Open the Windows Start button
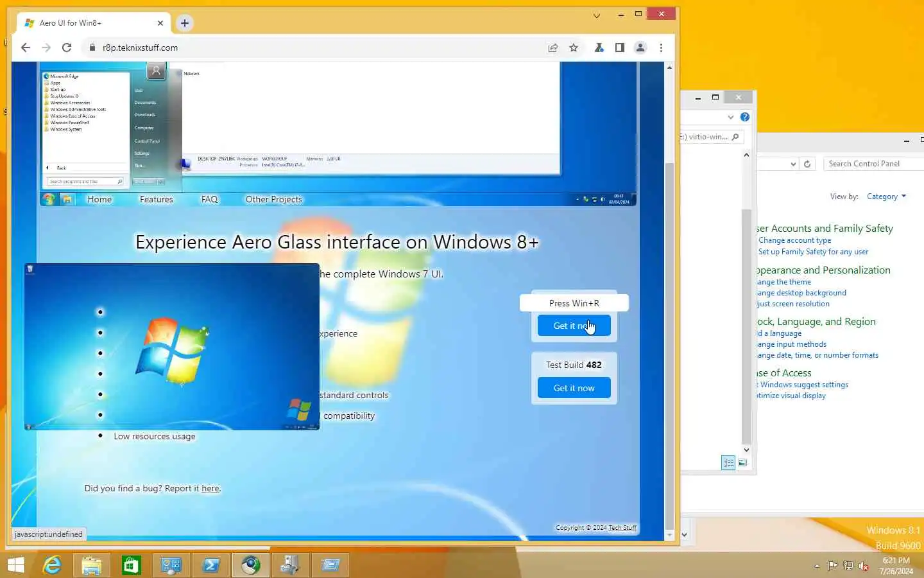 [x=15, y=565]
